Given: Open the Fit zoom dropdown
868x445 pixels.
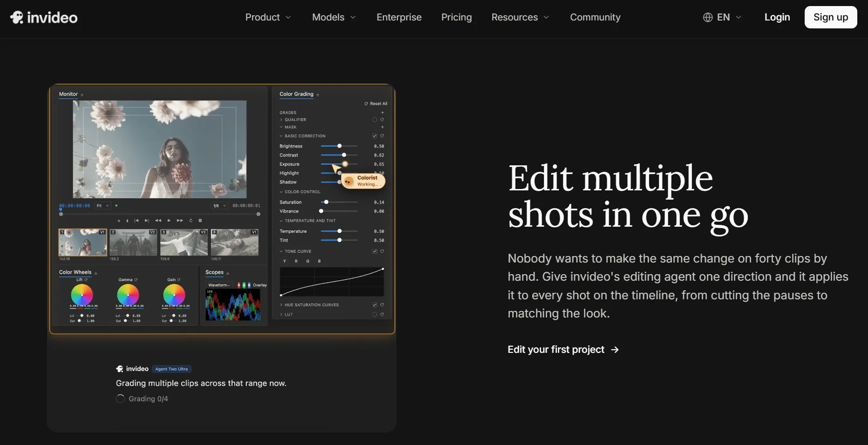Looking at the screenshot, I should click(x=102, y=206).
